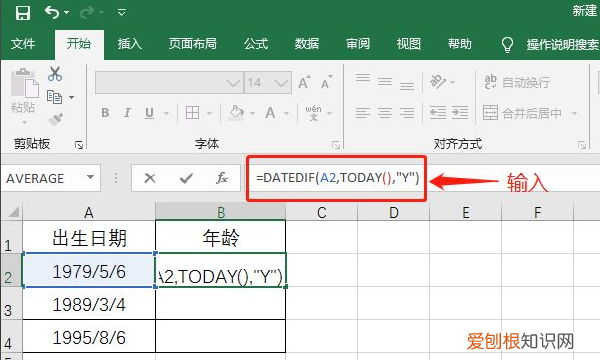The height and width of the screenshot is (360, 600).
Task: Toggle Underline formatting
Action: (x=149, y=113)
